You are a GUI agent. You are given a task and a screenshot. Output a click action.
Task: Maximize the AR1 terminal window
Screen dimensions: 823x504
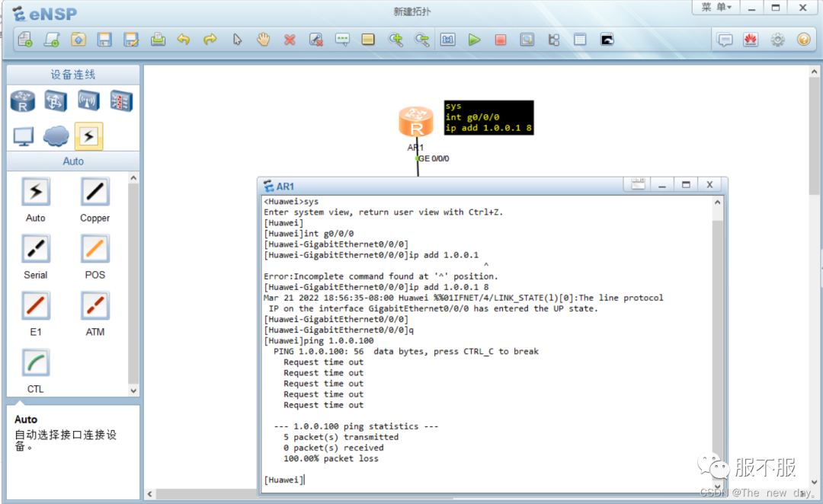pos(686,184)
